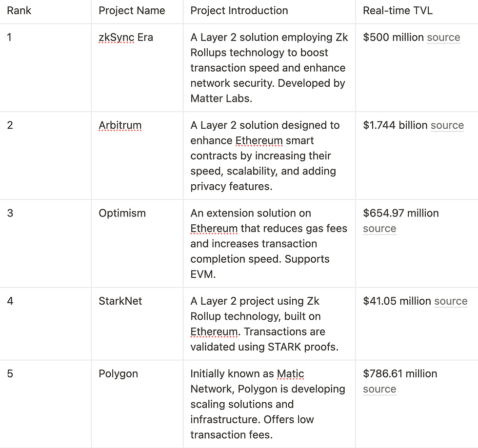Select the Rank column header cell
Image resolution: width=478 pixels, height=448 pixels.
46,12
